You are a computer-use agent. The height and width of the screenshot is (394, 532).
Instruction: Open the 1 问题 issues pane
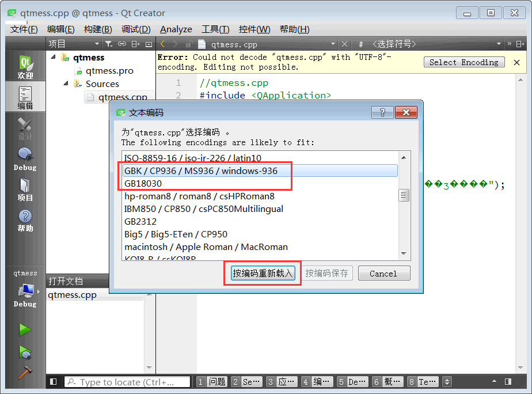pyautogui.click(x=212, y=382)
